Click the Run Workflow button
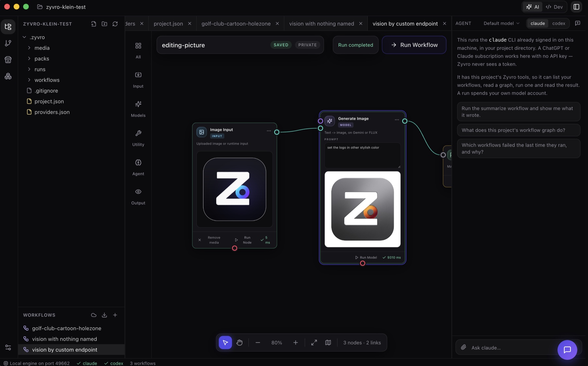Screen dimensions: 588x366 [414, 45]
